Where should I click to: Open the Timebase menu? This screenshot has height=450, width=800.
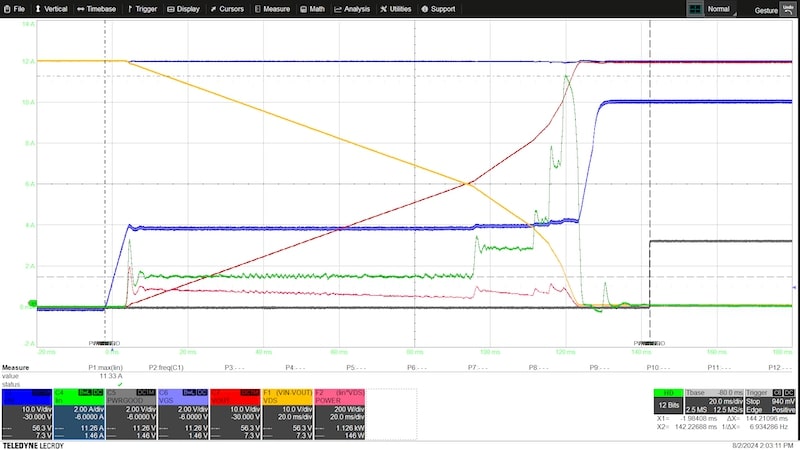click(x=96, y=9)
